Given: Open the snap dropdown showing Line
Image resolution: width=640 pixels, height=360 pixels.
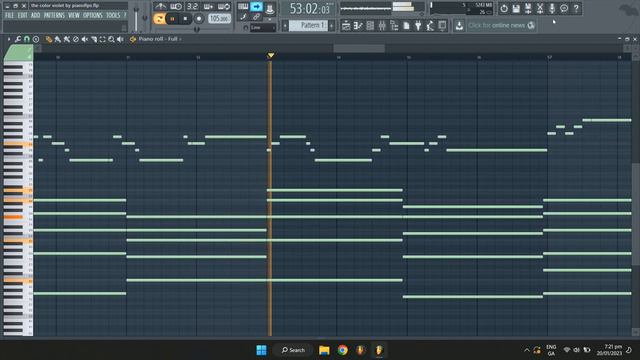Looking at the screenshot, I should 262,28.
